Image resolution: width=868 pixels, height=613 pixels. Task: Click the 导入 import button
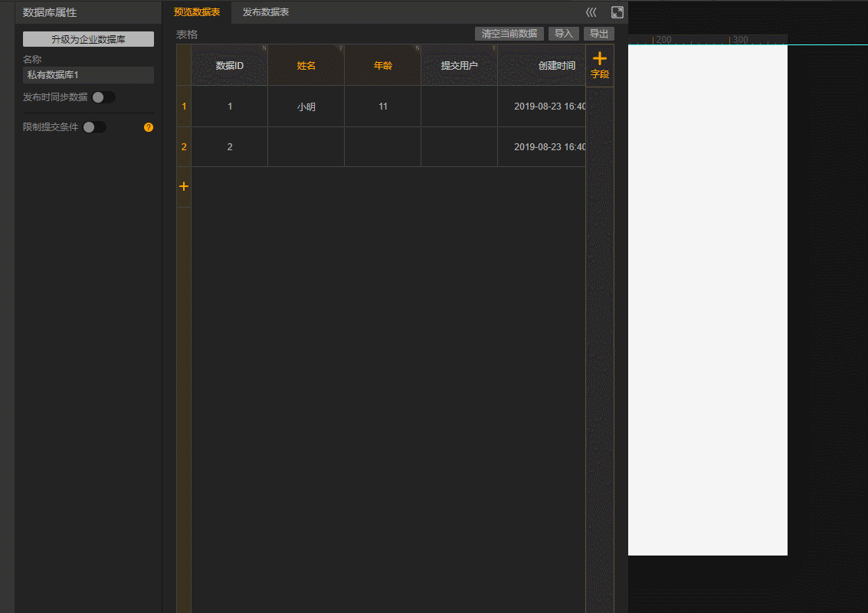click(564, 34)
